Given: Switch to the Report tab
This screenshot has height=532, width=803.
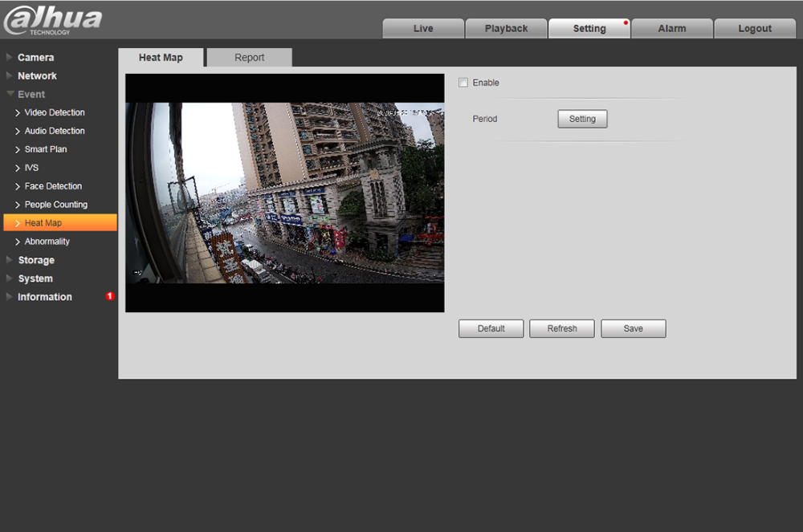Looking at the screenshot, I should (249, 58).
